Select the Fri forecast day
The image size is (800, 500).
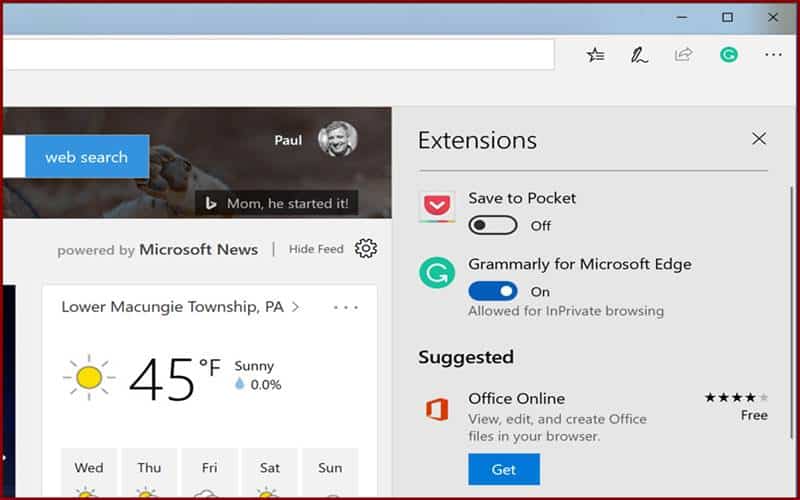(x=209, y=472)
